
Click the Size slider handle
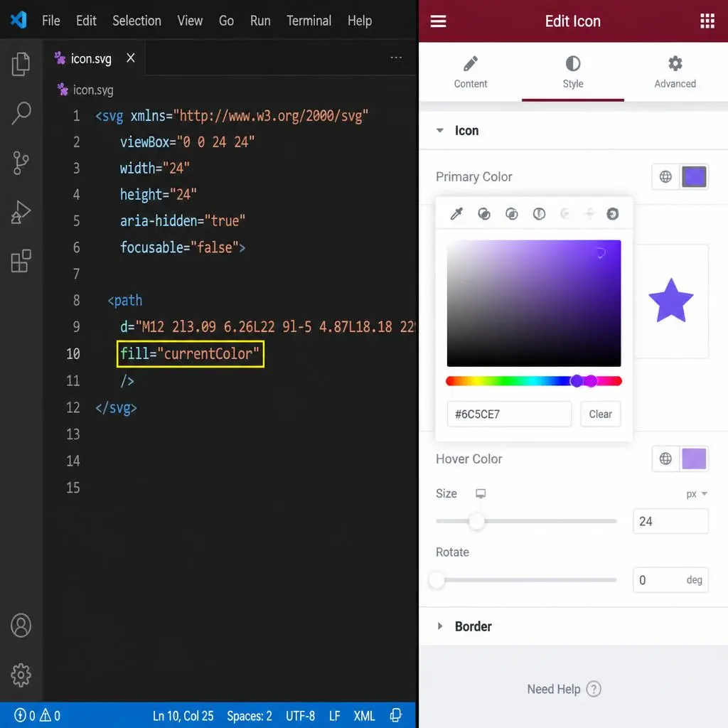[x=476, y=521]
